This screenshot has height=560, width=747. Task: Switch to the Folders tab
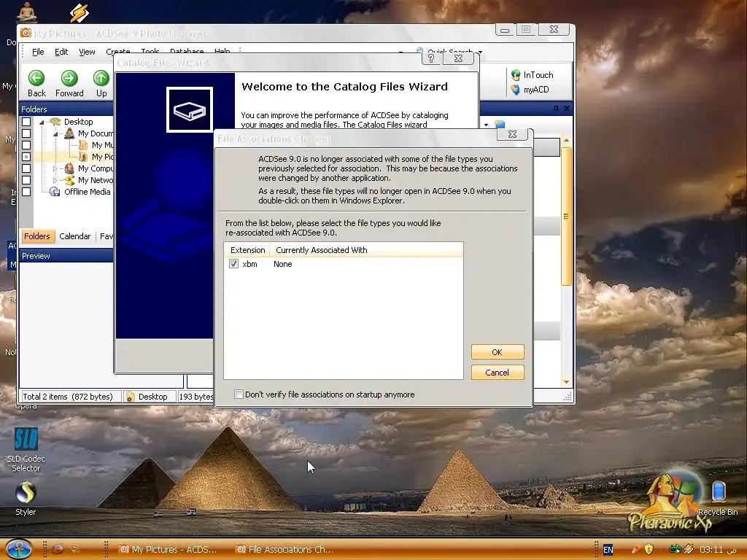point(37,236)
